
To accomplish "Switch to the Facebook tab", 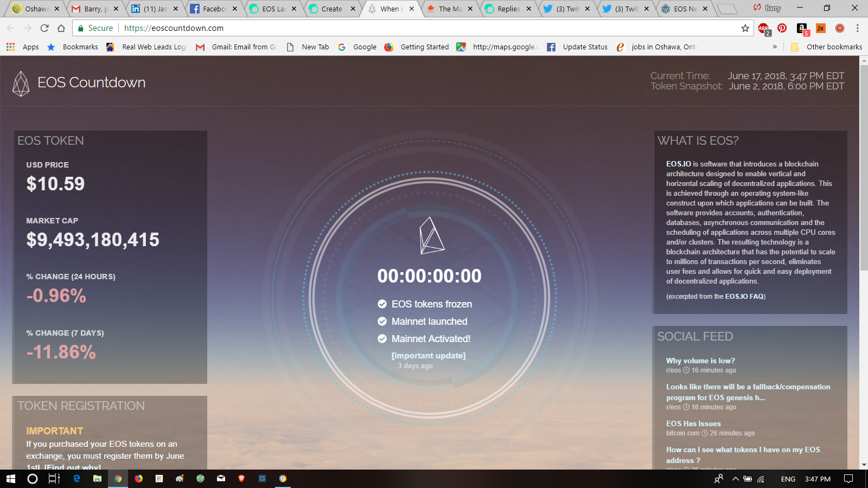I will [213, 9].
